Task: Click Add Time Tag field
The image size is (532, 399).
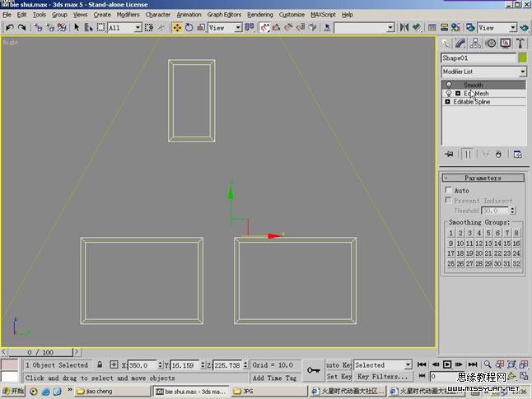Action: click(274, 378)
